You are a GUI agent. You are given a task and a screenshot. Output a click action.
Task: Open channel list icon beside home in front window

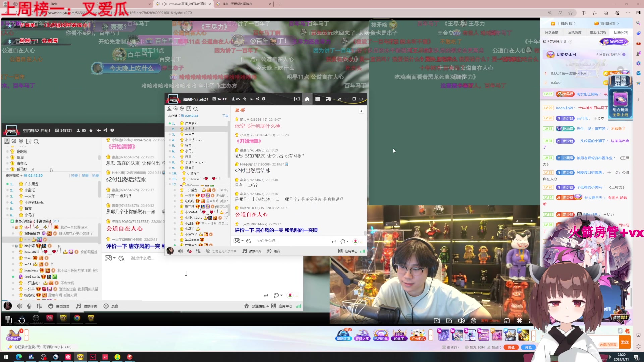click(x=318, y=99)
